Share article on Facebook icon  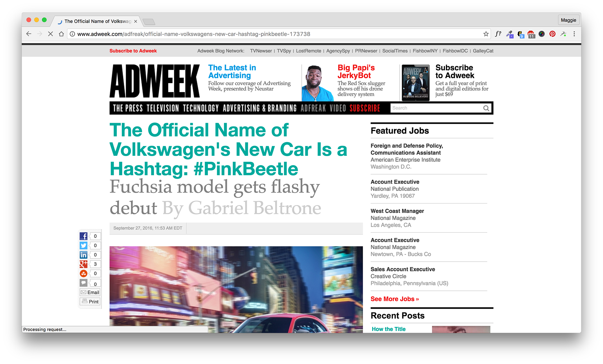coord(84,236)
